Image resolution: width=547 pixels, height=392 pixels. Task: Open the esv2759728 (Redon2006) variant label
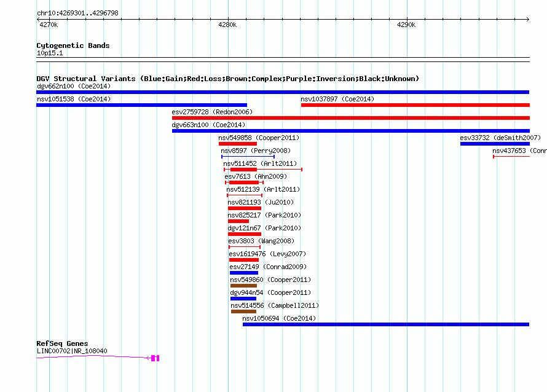[x=212, y=112]
